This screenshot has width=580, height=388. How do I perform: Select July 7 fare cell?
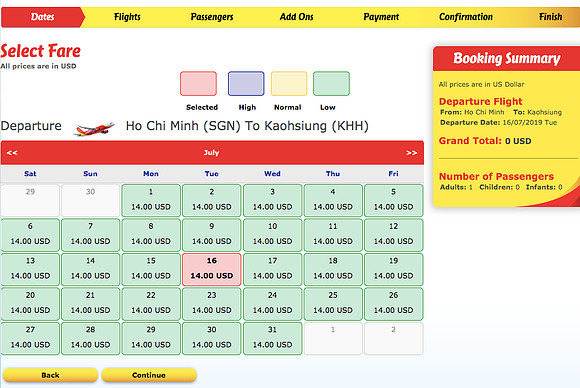tap(91, 235)
